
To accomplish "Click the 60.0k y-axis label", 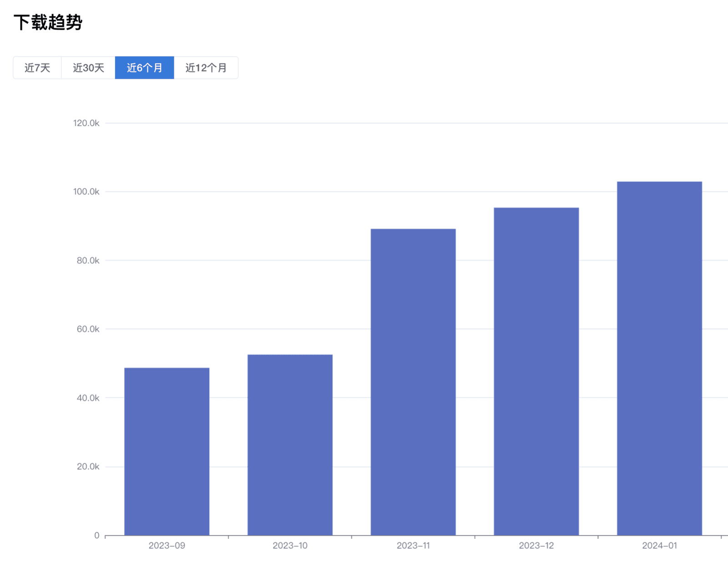I will tap(88, 329).
